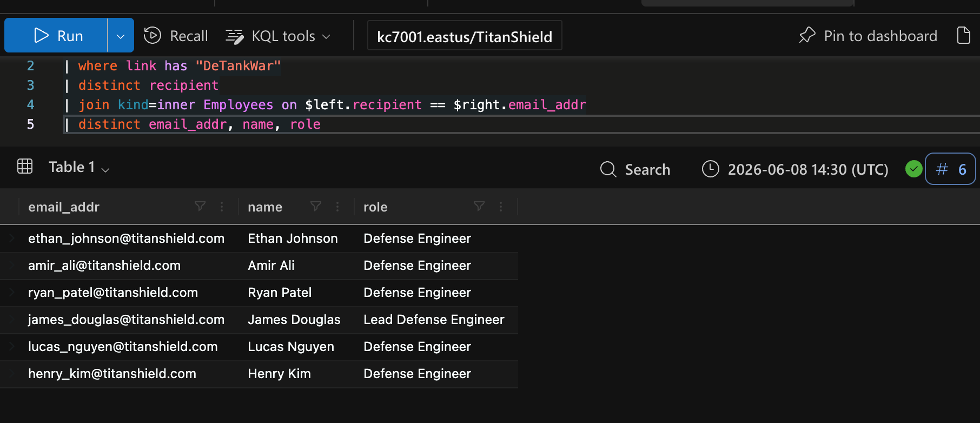Click the name cell Amir Ali

pos(271,266)
